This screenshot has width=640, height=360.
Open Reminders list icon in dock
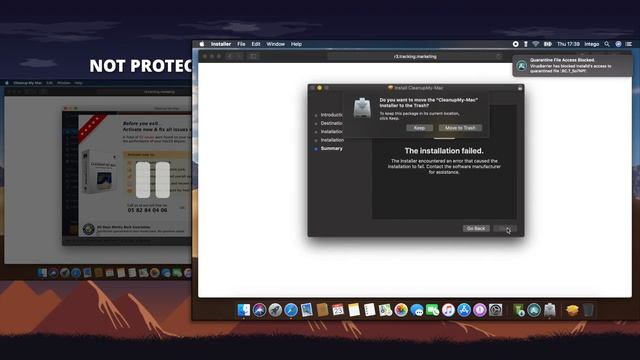pos(369,310)
